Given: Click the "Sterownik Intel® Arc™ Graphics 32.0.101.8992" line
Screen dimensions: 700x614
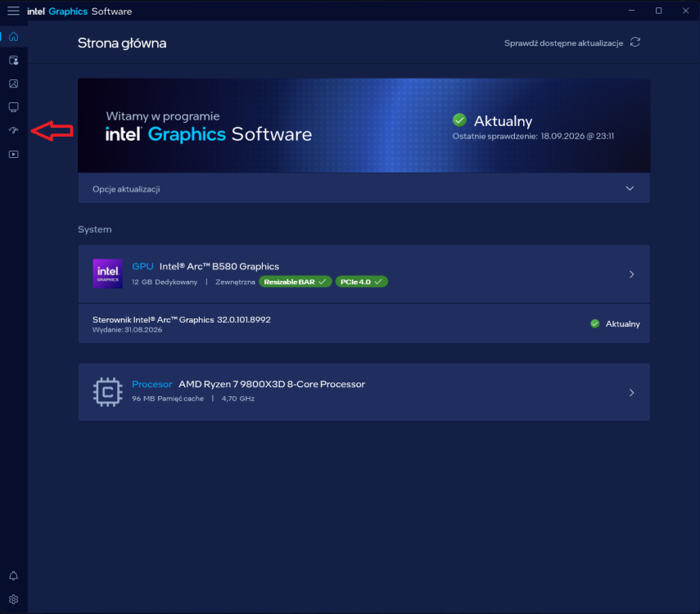Looking at the screenshot, I should click(182, 320).
